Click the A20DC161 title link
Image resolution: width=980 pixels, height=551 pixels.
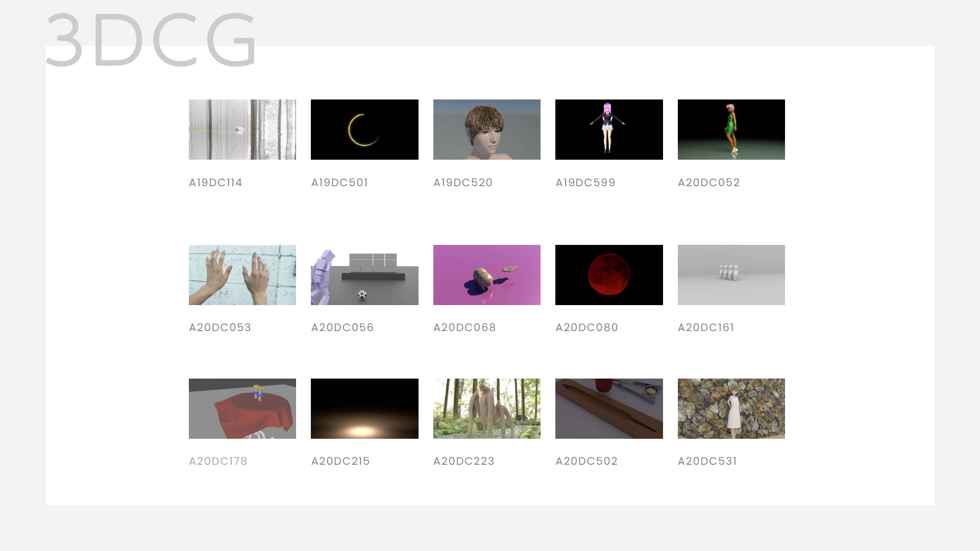706,328
